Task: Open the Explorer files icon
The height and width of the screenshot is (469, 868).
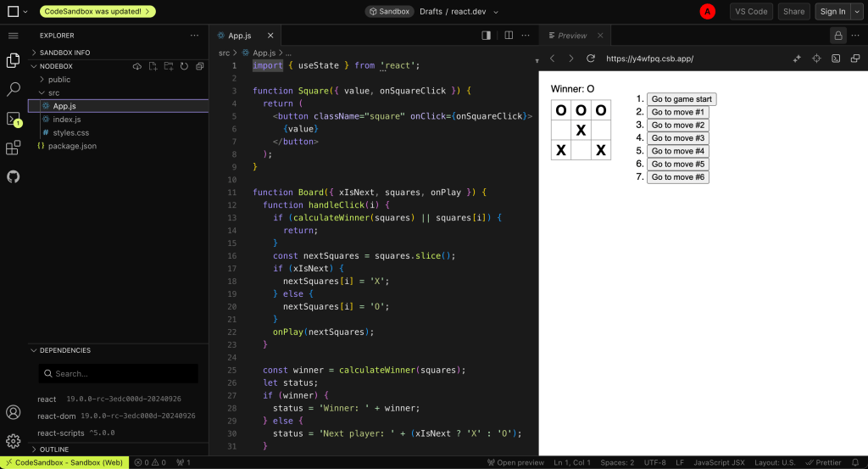Action: [x=14, y=60]
